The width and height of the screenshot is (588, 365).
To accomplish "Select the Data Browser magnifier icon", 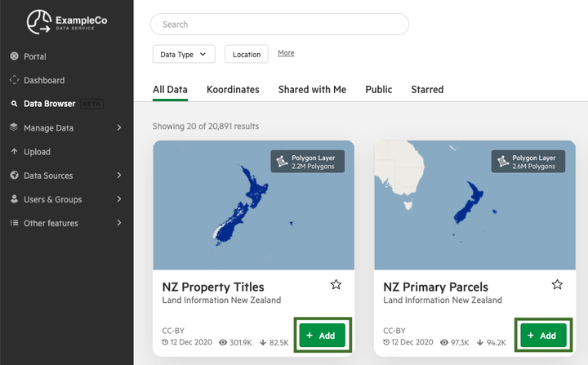I will (x=14, y=104).
